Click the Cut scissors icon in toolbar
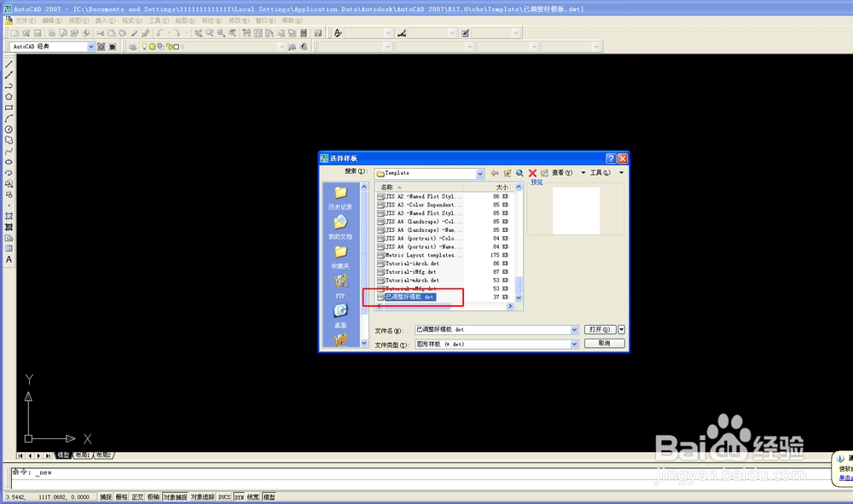 100,33
